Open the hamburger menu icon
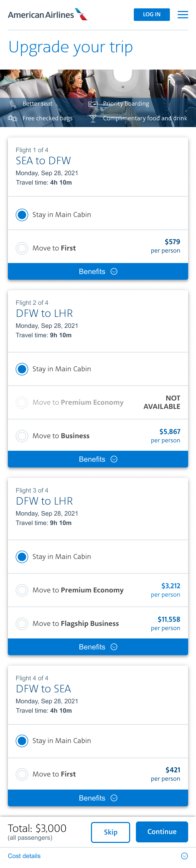 [182, 14]
